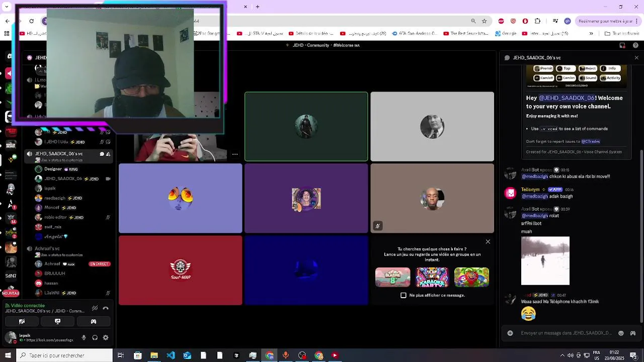This screenshot has width=644, height=362.
Task: Open game controller icon in message box
Action: (633, 333)
